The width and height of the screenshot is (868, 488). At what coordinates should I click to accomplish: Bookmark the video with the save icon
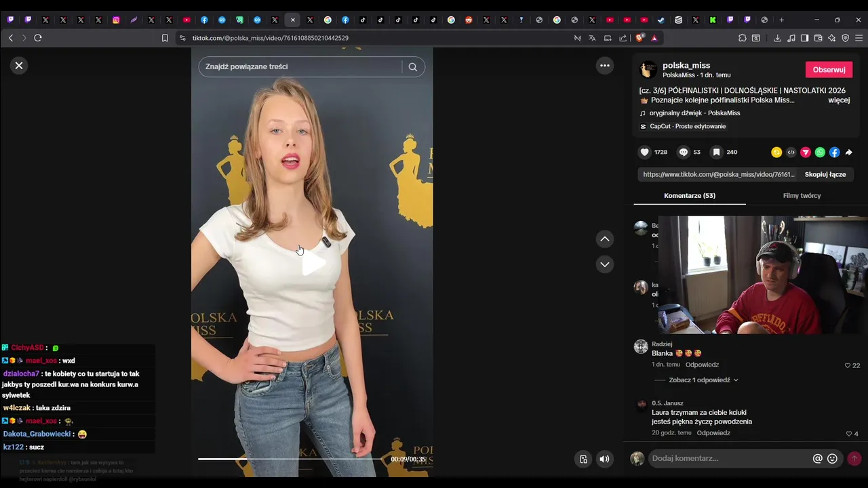coord(716,152)
